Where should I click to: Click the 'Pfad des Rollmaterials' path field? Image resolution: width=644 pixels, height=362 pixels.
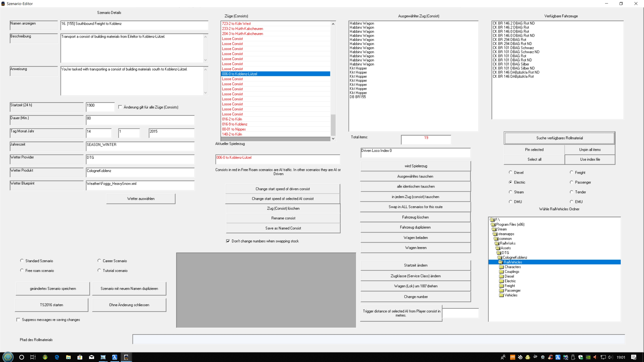[379, 339]
